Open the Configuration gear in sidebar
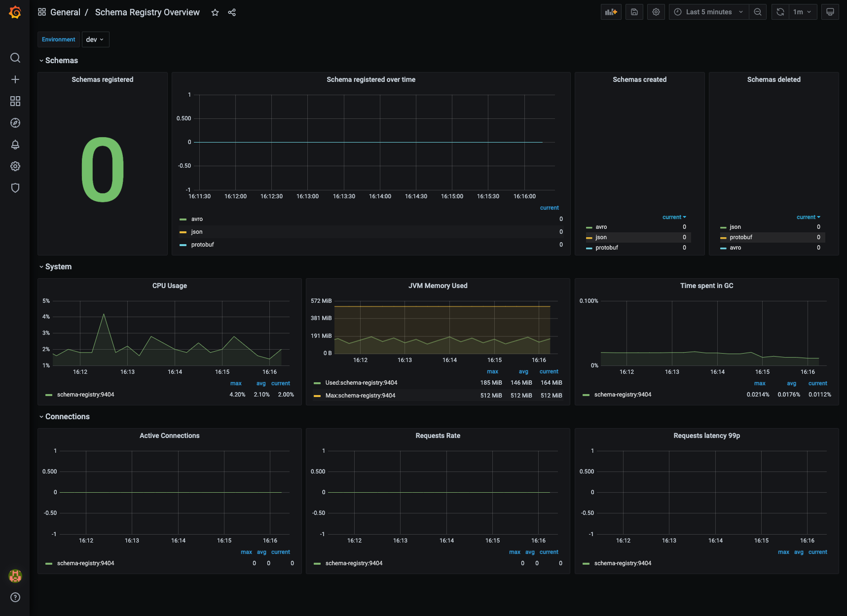This screenshot has height=616, width=847. (15, 166)
